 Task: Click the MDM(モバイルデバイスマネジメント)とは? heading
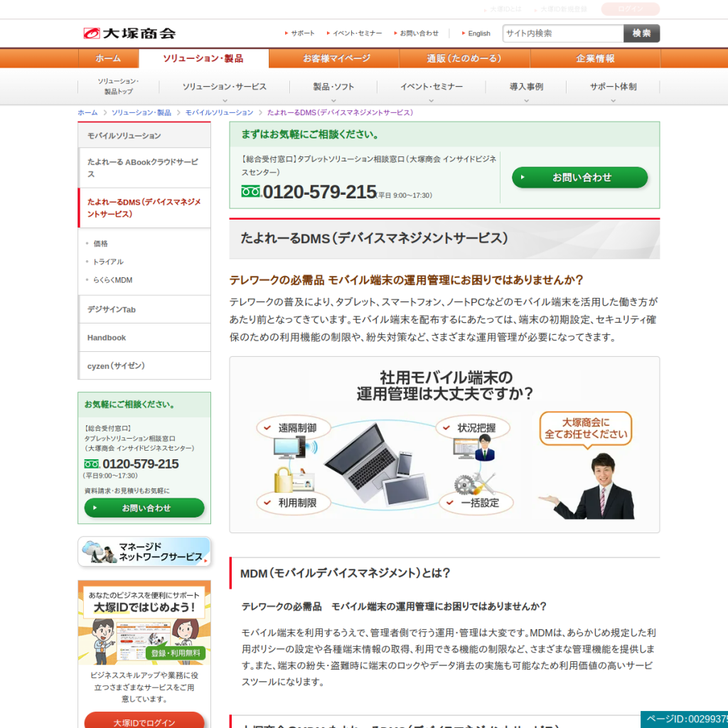tap(345, 573)
